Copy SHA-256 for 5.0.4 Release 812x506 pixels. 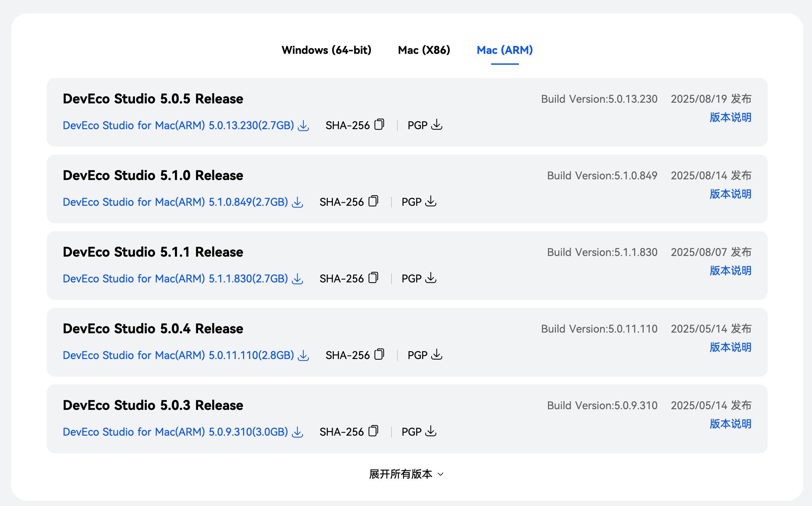379,354
